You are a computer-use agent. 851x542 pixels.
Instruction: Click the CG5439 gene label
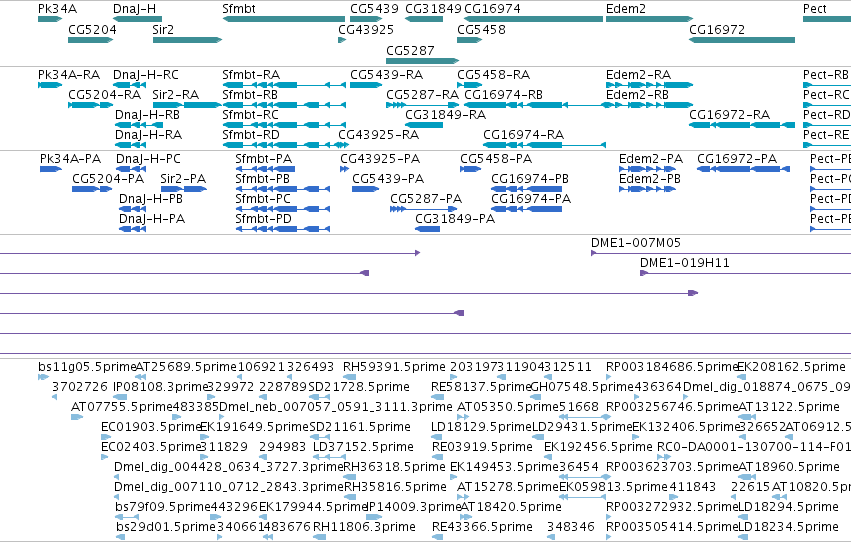[x=374, y=9]
